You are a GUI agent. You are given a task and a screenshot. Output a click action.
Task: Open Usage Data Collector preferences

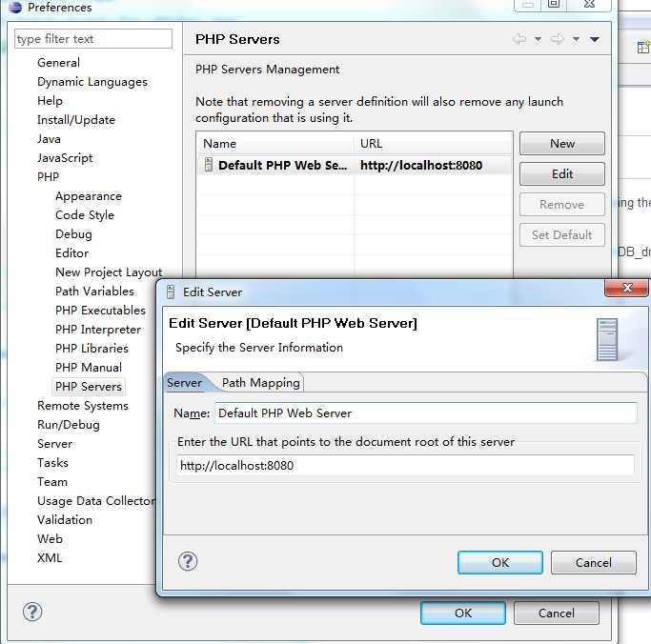coord(96,501)
